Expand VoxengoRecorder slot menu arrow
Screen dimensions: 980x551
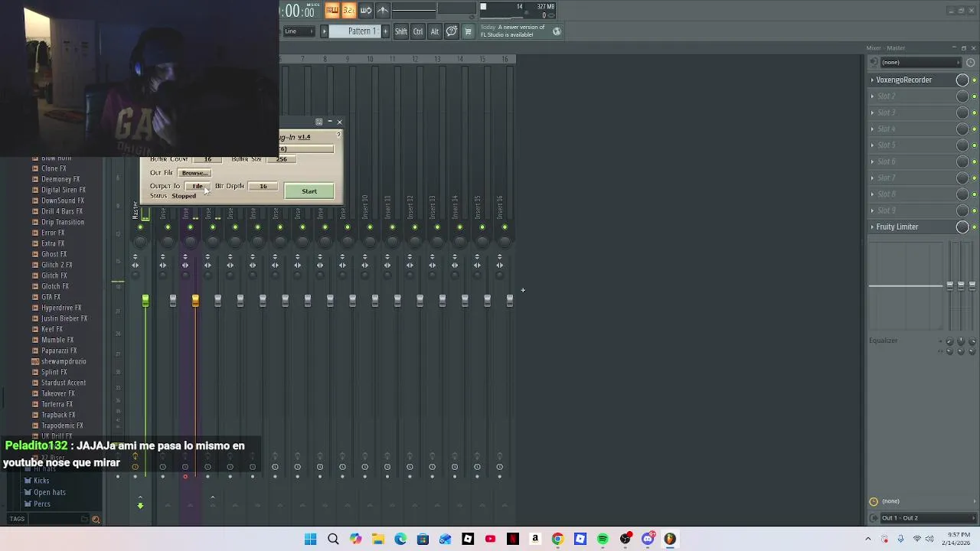point(872,80)
